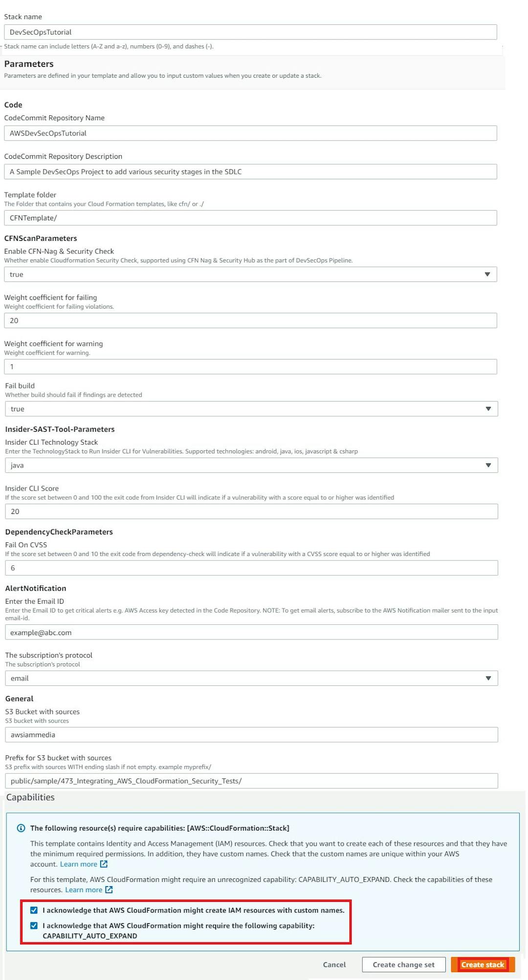The width and height of the screenshot is (528, 980).
Task: Click the info icon in Capabilities notice
Action: [x=22, y=828]
